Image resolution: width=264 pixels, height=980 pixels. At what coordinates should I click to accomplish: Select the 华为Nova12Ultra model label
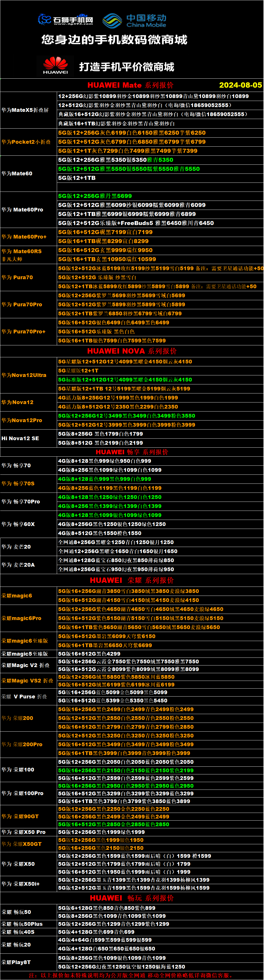click(x=24, y=375)
